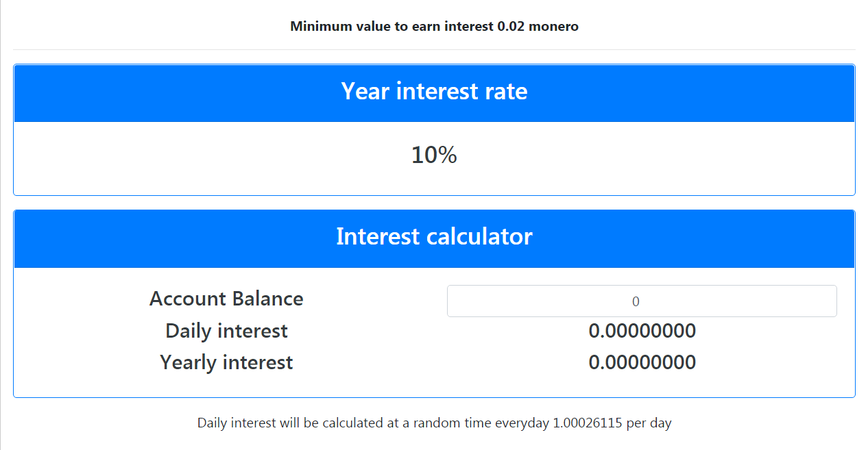868x450 pixels.
Task: Click the Account Balance label
Action: (226, 299)
